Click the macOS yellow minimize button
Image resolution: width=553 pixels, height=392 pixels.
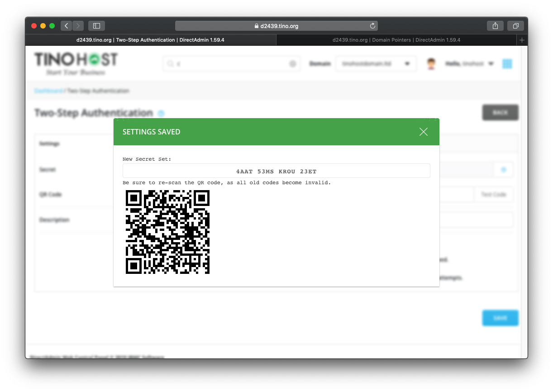click(43, 26)
